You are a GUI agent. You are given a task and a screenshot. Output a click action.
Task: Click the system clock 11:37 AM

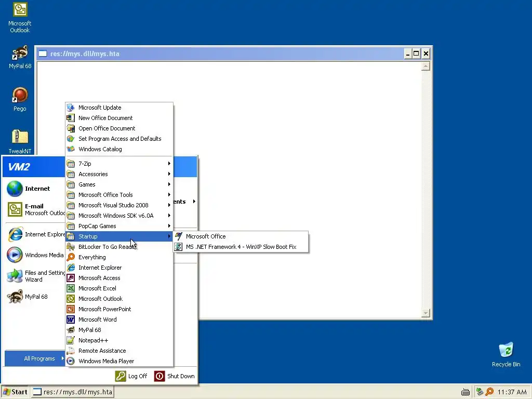click(512, 392)
